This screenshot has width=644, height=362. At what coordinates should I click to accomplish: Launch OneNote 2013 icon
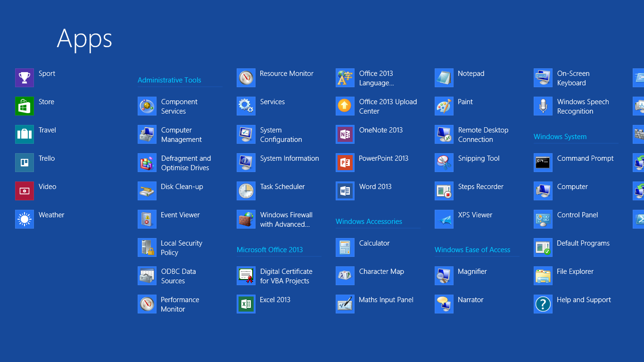345,134
